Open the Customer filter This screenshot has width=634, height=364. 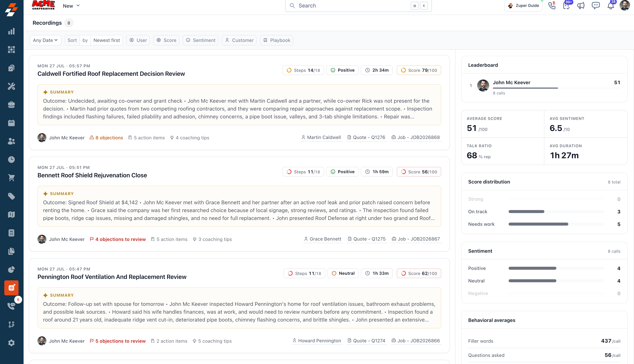point(239,40)
